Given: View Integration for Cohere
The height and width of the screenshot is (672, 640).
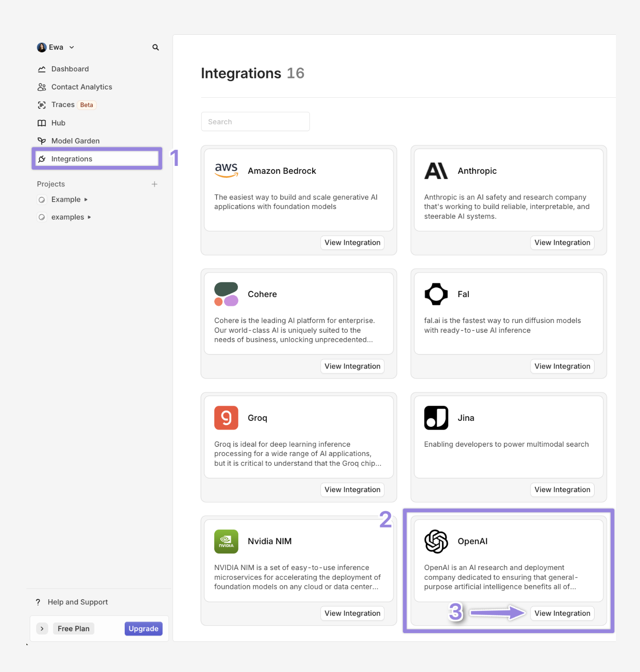Looking at the screenshot, I should point(352,366).
